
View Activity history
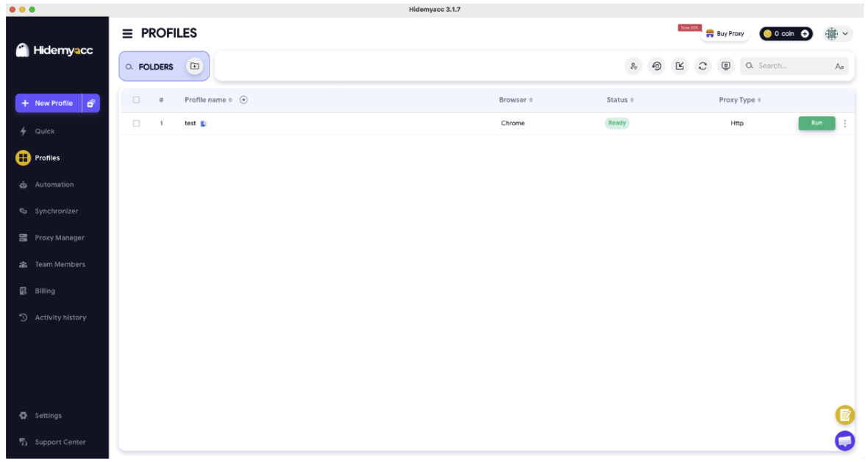point(60,317)
